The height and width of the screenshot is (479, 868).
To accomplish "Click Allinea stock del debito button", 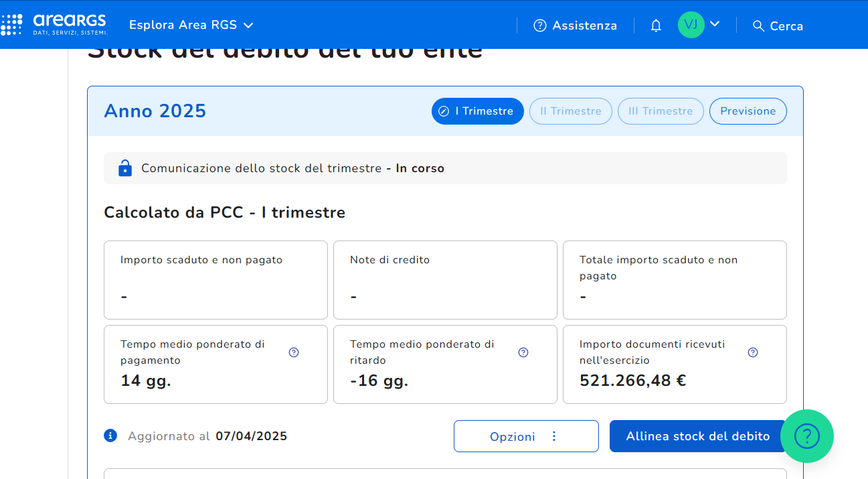I will pyautogui.click(x=697, y=436).
